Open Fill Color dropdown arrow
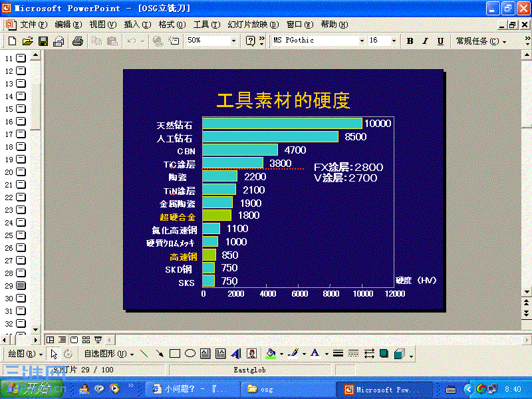The image size is (532, 399). 281,354
